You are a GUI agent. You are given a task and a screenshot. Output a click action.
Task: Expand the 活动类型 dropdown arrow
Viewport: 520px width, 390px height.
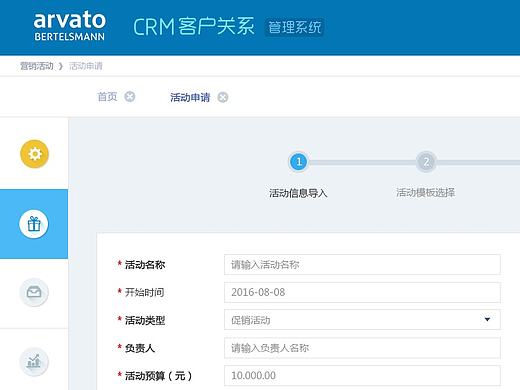click(x=487, y=319)
